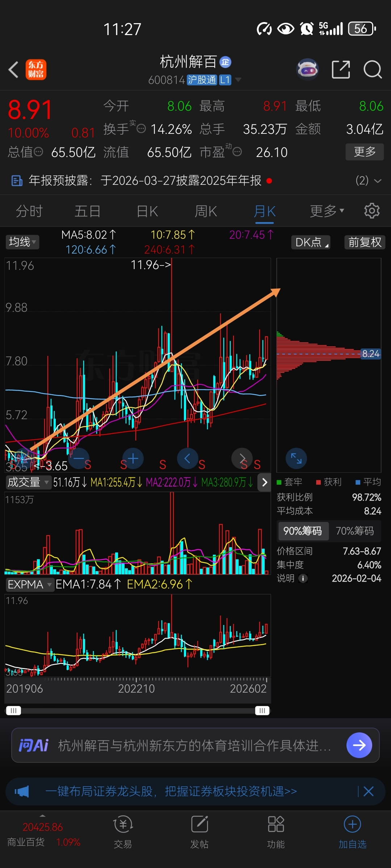Submit AI question with arrow button
Image resolution: width=391 pixels, height=868 pixels.
359,745
